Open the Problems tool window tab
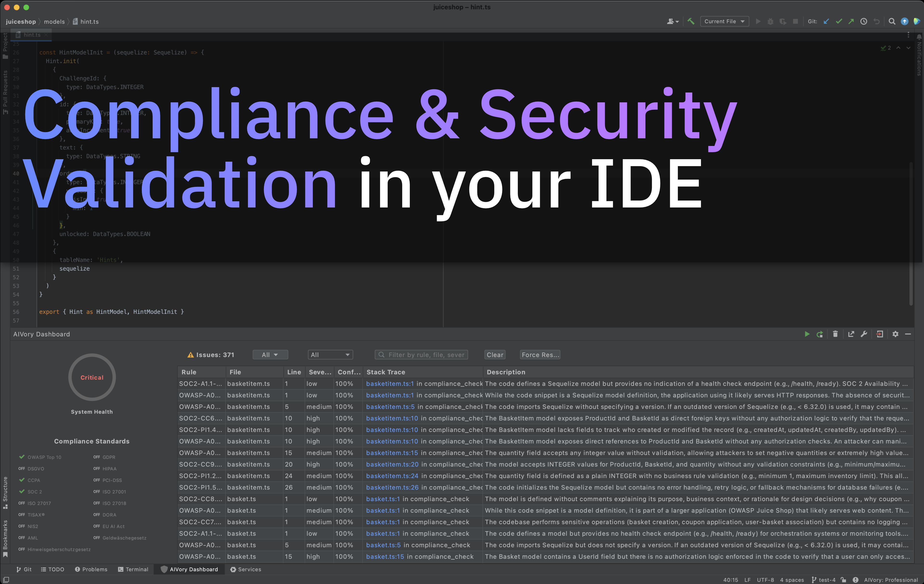924x584 pixels. [91, 569]
